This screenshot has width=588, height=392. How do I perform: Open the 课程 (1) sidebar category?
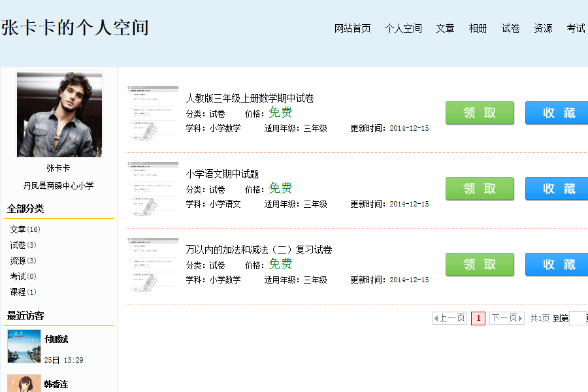[x=23, y=292]
